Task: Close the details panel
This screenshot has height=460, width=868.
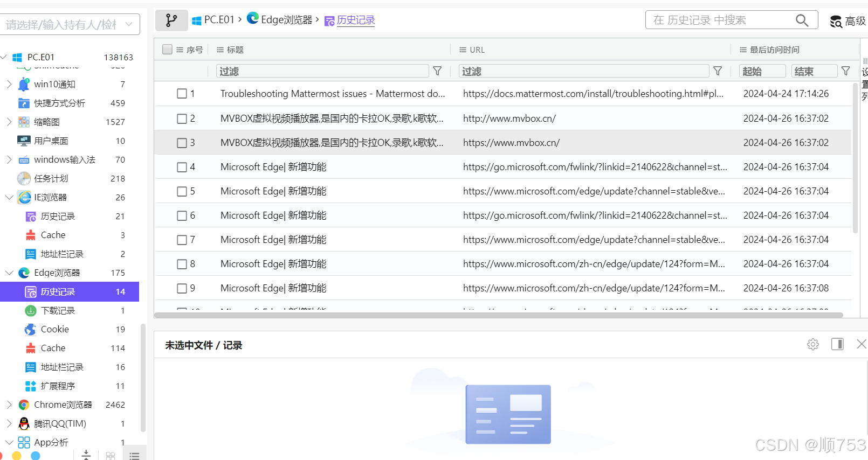Action: tap(861, 344)
